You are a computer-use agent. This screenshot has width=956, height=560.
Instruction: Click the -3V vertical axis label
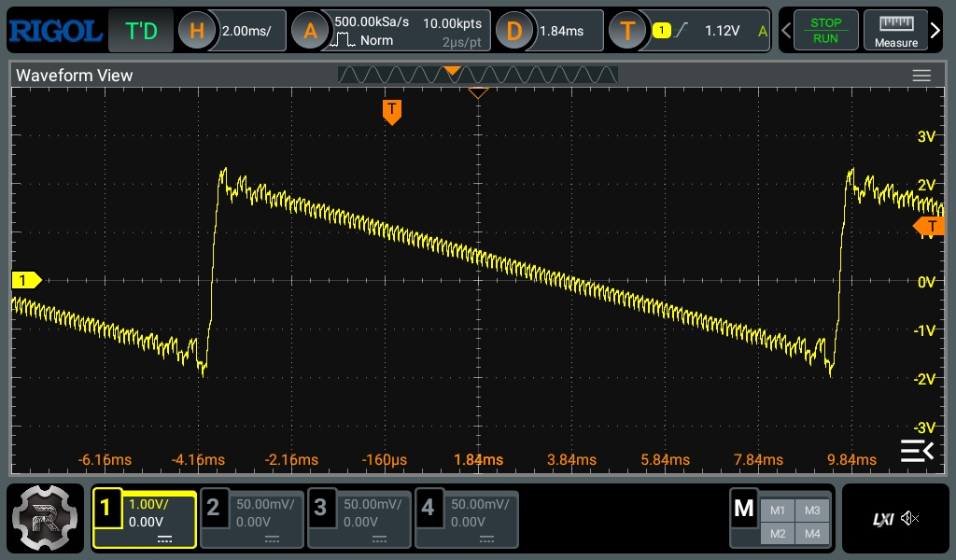[924, 427]
